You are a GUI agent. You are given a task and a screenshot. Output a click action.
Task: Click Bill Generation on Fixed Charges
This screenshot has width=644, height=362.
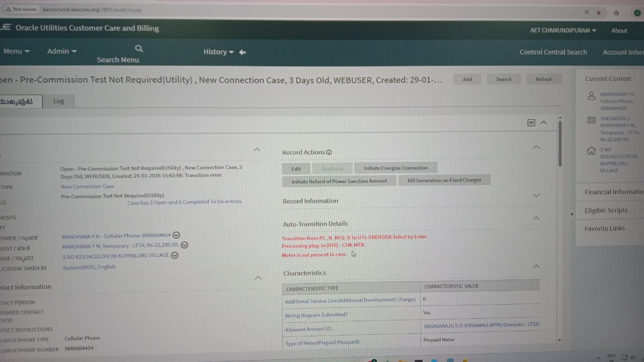click(x=445, y=180)
